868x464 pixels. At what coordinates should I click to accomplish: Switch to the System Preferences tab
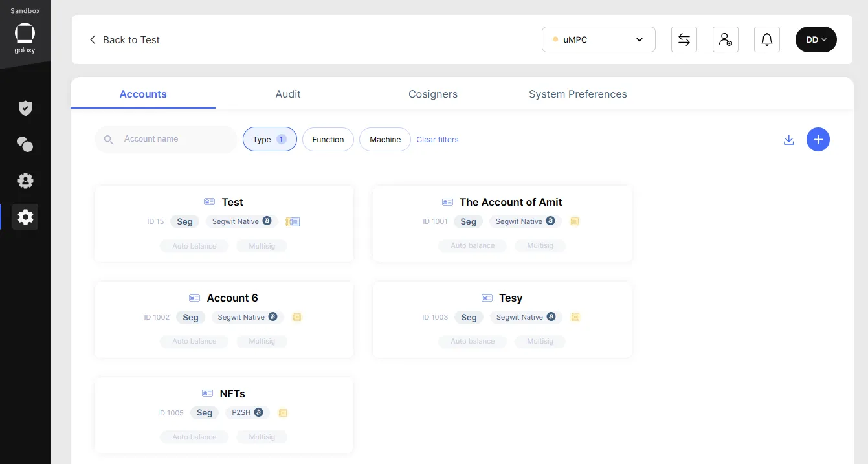pyautogui.click(x=578, y=94)
